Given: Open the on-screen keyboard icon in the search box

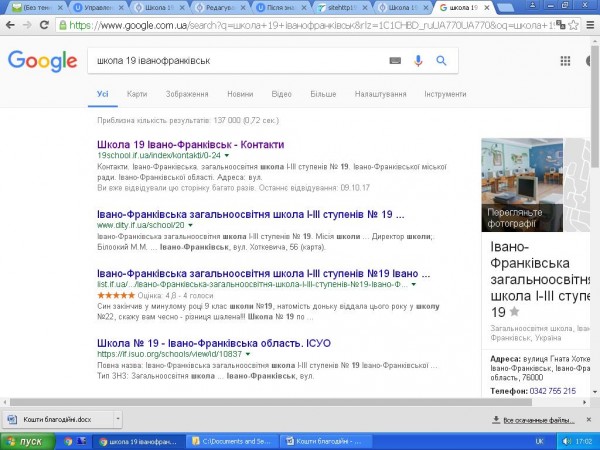Looking at the screenshot, I should pyautogui.click(x=395, y=60).
